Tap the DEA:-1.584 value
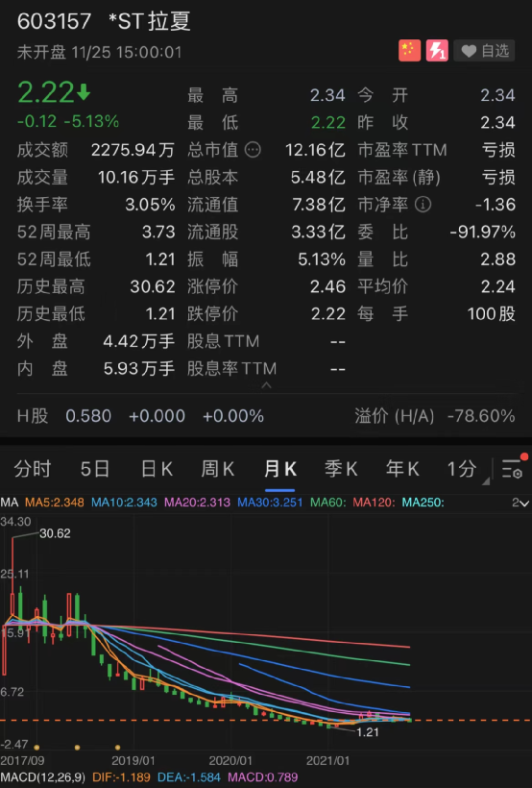This screenshot has width=532, height=788. [189, 777]
